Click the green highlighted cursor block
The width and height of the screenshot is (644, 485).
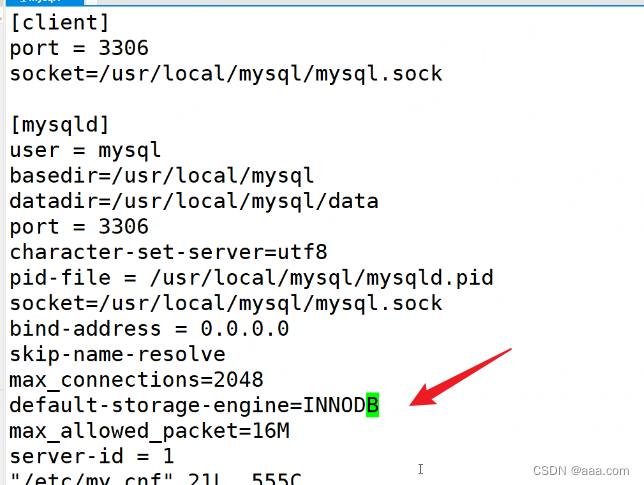(x=372, y=405)
